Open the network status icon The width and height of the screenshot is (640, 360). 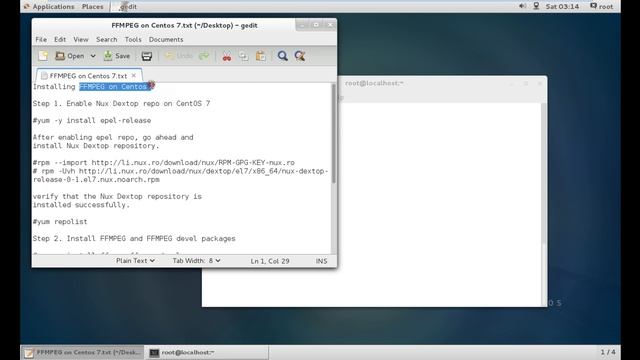click(536, 6)
